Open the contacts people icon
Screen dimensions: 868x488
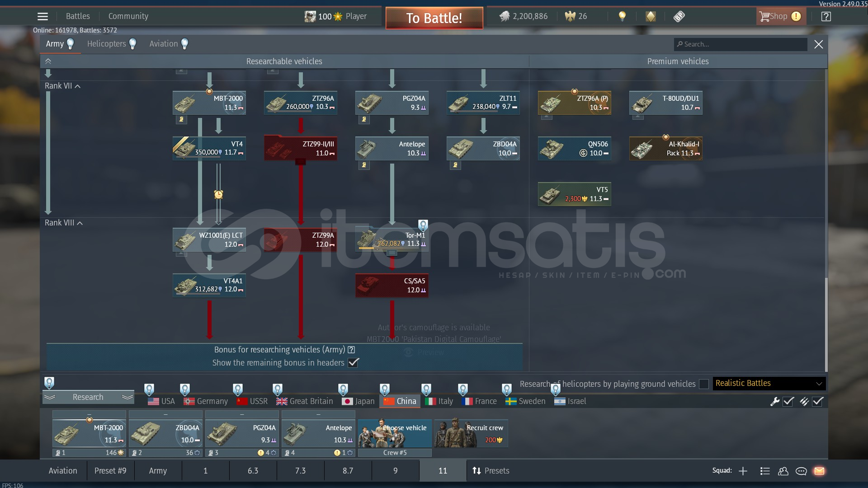click(783, 471)
